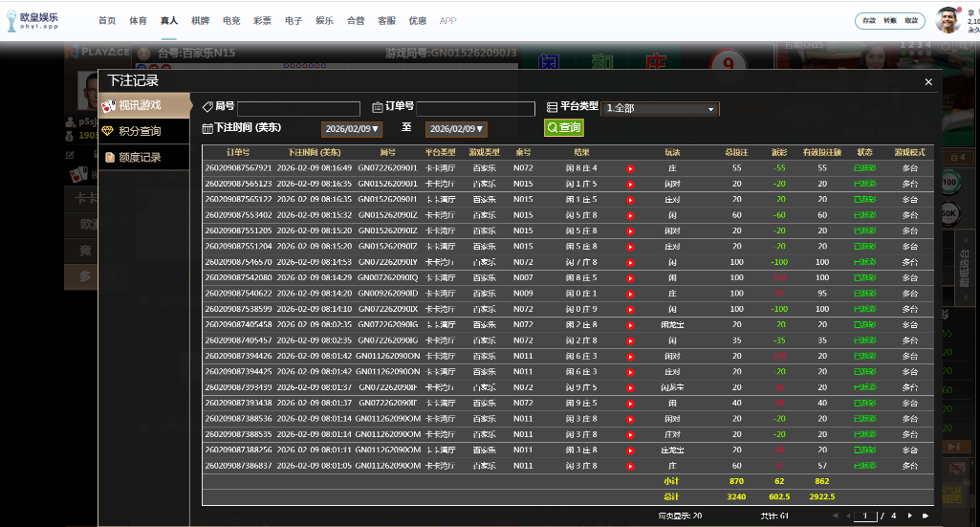Open the 平台类型 dropdown
Image resolution: width=980 pixels, height=527 pixels.
(x=660, y=109)
